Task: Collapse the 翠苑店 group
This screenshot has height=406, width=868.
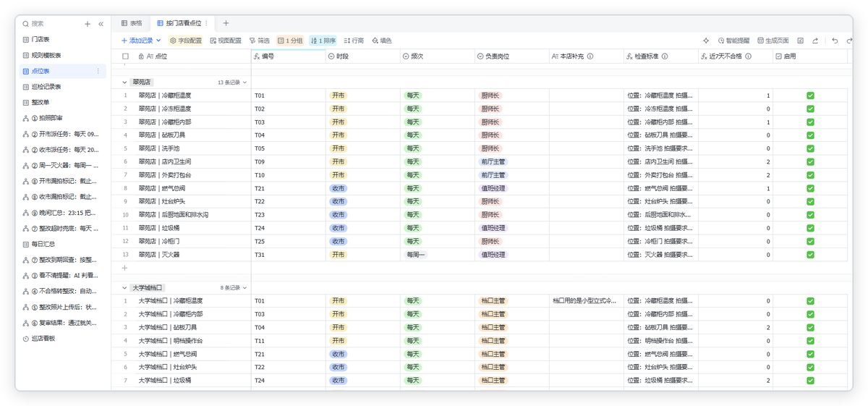Action: click(125, 83)
